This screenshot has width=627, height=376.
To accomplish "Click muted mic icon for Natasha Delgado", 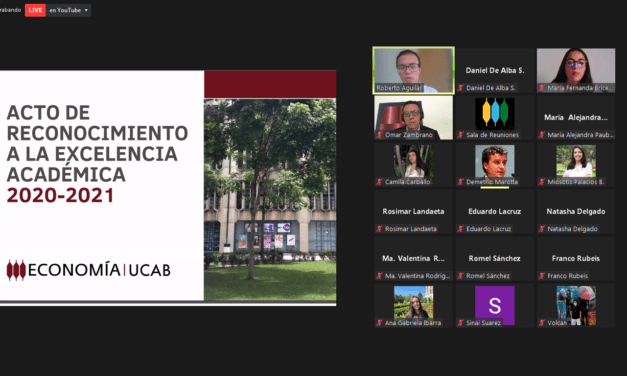I will (x=542, y=229).
